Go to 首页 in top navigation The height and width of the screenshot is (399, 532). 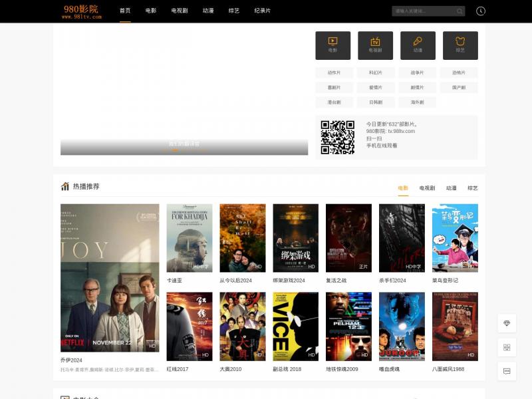pyautogui.click(x=125, y=11)
